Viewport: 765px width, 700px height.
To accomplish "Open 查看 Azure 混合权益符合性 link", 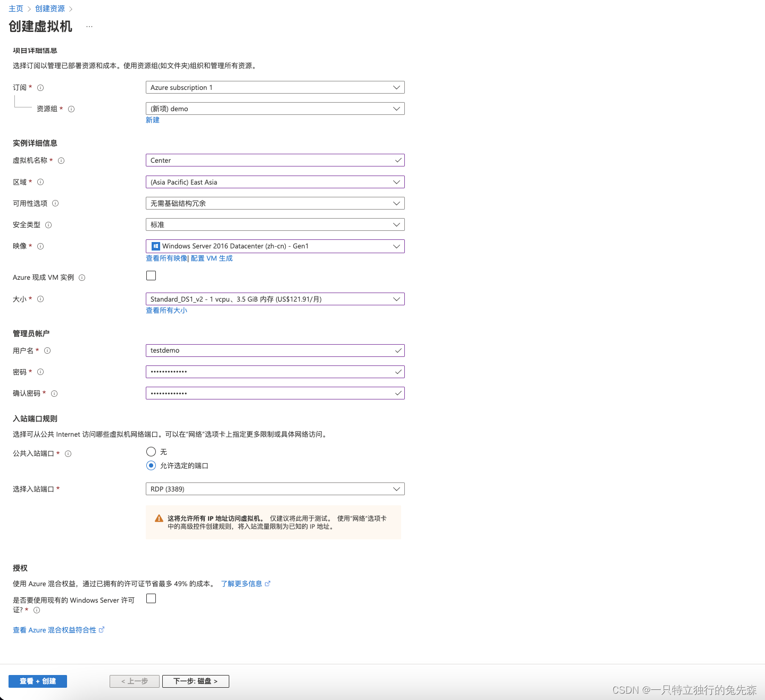I will (54, 630).
